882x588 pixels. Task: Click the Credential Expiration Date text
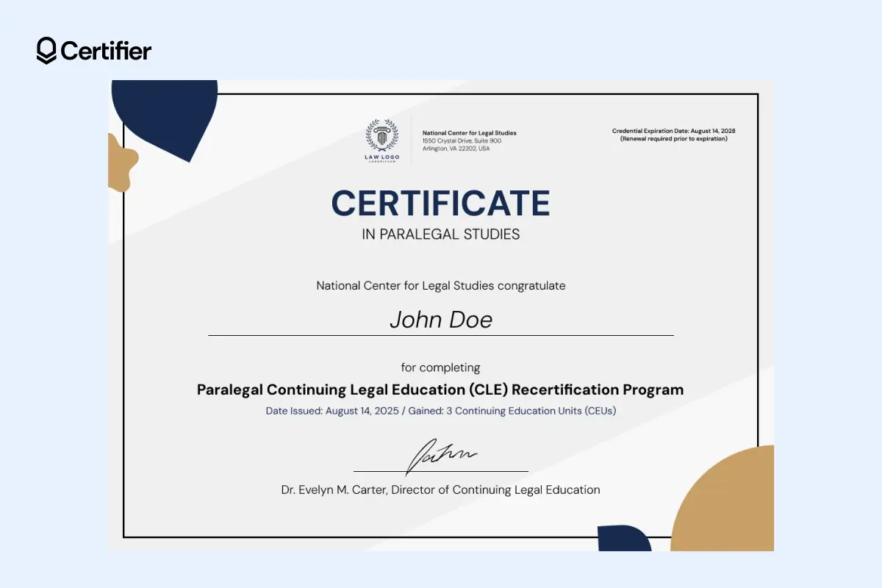(674, 131)
